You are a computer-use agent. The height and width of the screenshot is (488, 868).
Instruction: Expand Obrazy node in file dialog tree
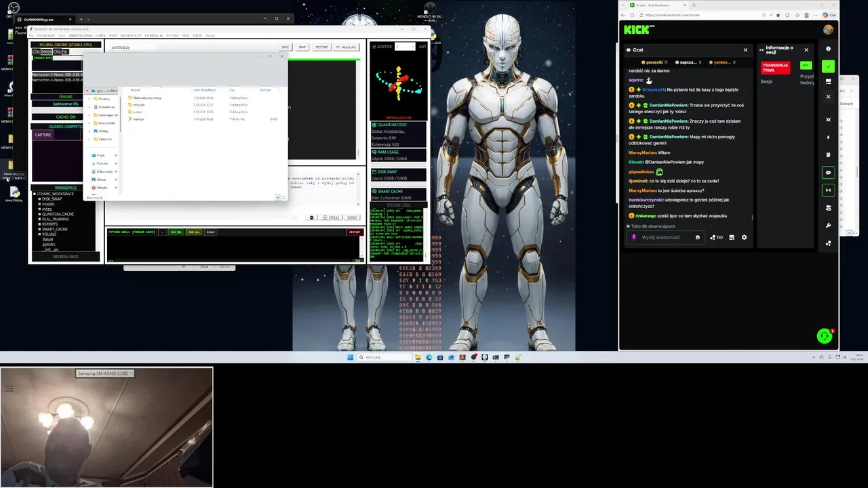[x=89, y=131]
